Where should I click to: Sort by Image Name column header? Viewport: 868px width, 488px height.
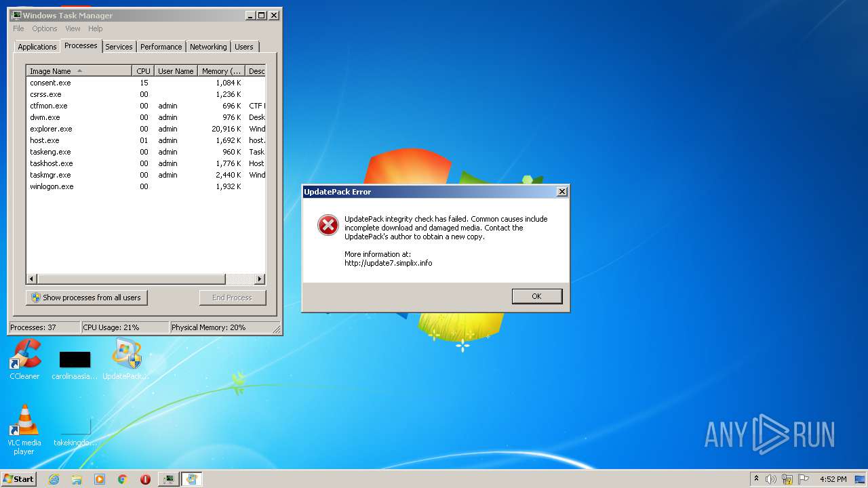[79, 71]
